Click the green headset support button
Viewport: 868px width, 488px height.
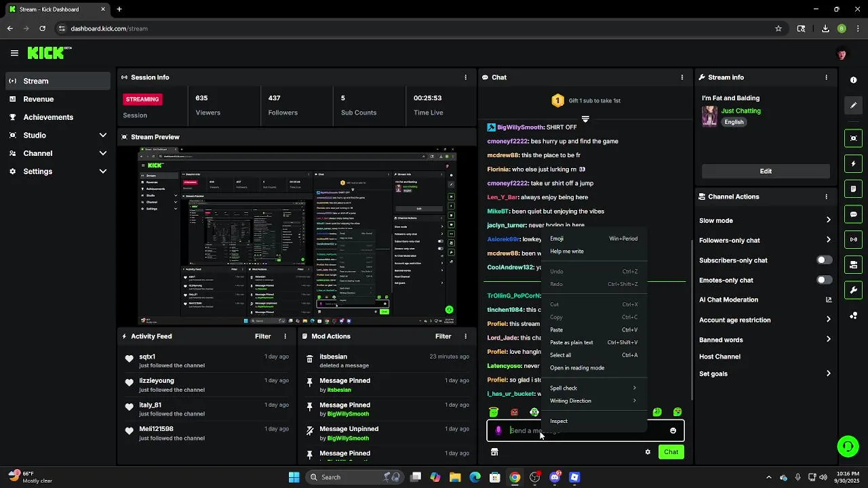coord(848,446)
